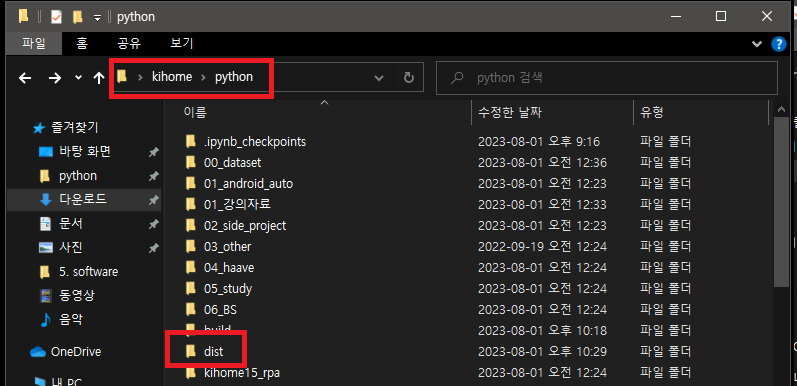Click the New folder icon in title bar
This screenshot has height=386, width=797.
click(77, 17)
